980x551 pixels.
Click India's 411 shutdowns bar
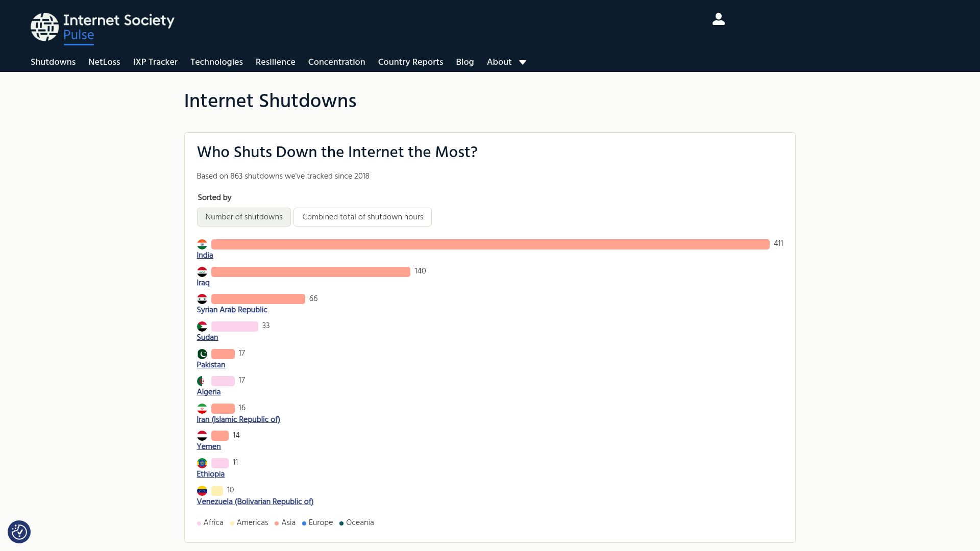coord(491,244)
